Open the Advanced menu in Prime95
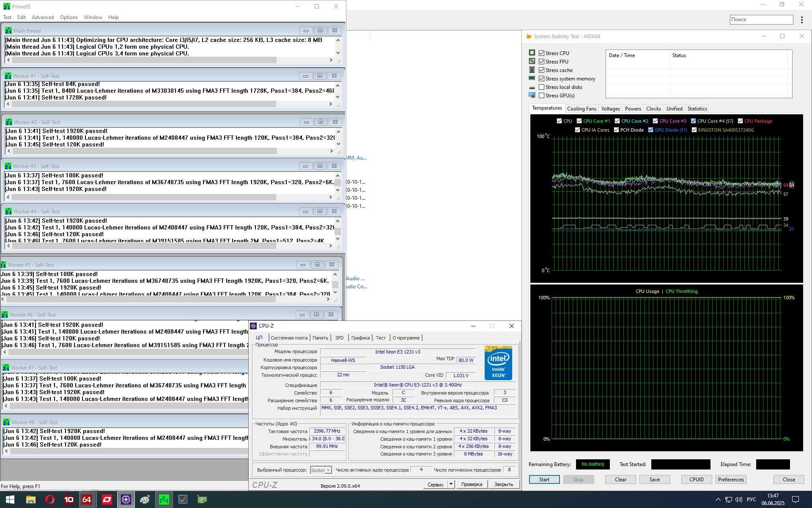 (43, 17)
